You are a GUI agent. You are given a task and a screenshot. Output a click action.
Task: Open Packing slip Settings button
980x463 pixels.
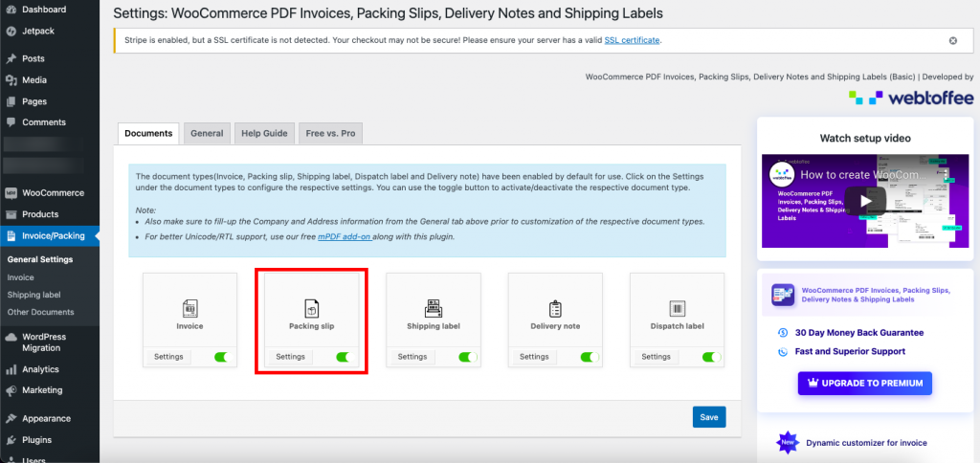pyautogui.click(x=291, y=357)
